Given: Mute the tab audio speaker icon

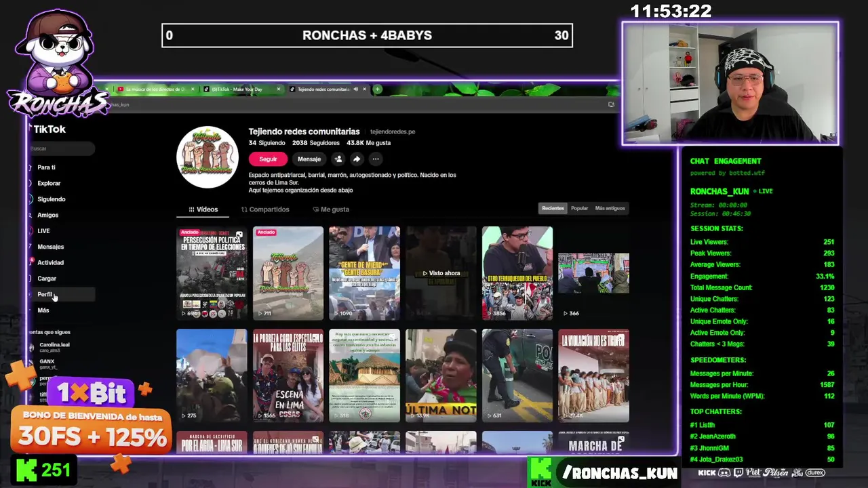Looking at the screenshot, I should point(355,89).
